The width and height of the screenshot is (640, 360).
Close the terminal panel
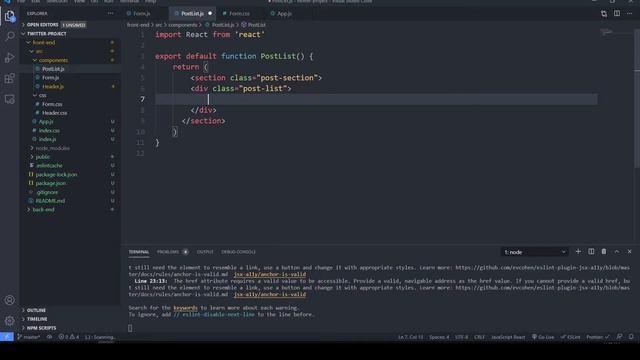point(629,251)
